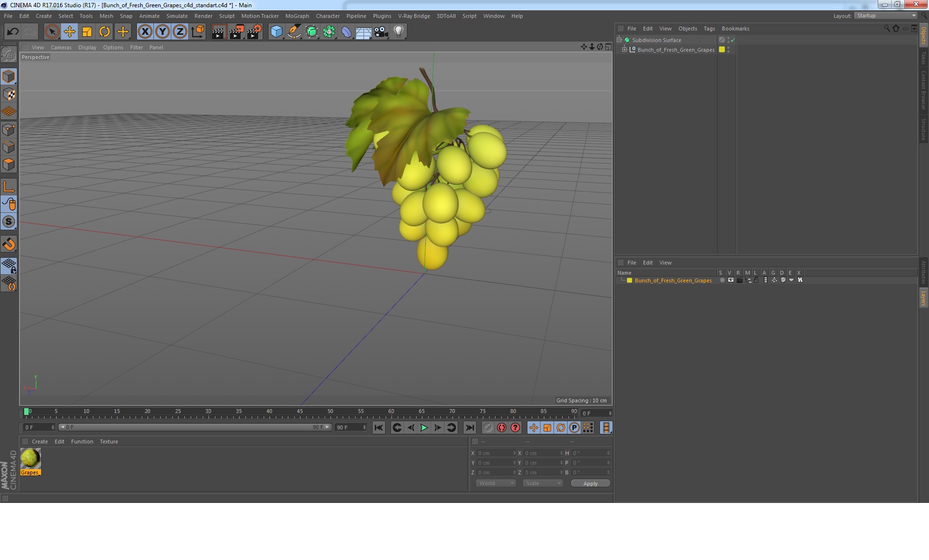Click the Undo arrow icon

coord(13,32)
